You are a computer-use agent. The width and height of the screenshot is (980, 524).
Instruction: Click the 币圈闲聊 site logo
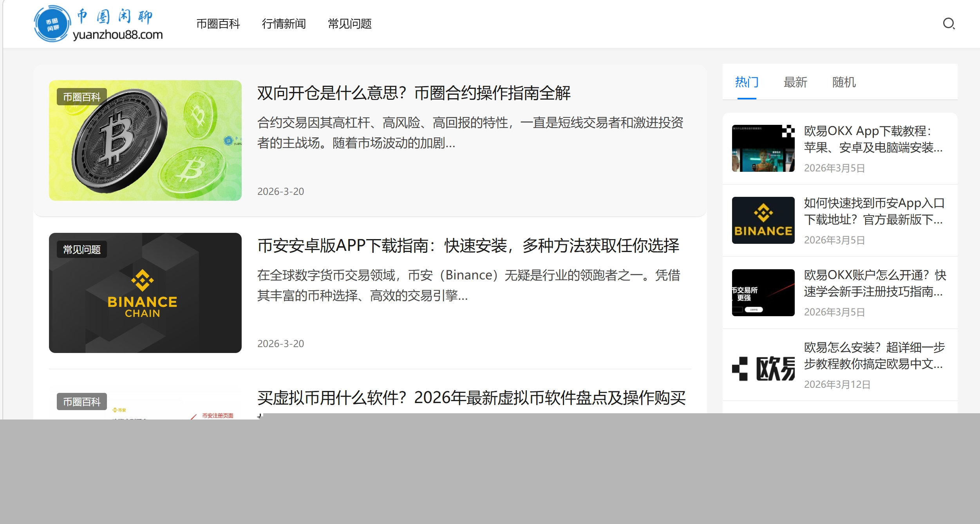point(99,23)
